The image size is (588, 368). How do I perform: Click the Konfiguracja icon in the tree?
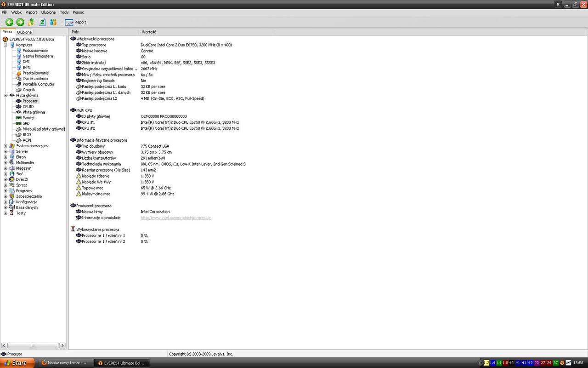pyautogui.click(x=12, y=202)
